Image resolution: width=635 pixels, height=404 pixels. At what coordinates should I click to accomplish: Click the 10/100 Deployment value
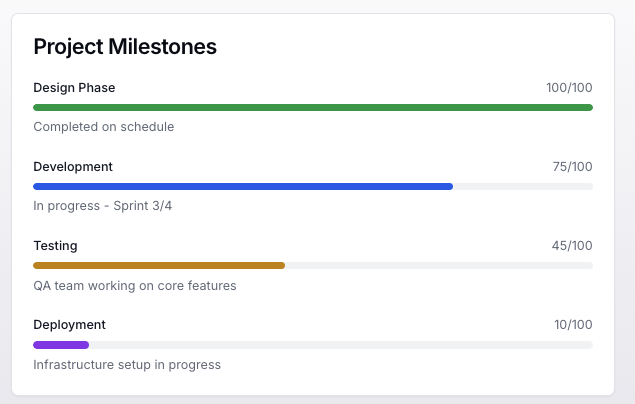click(x=573, y=325)
